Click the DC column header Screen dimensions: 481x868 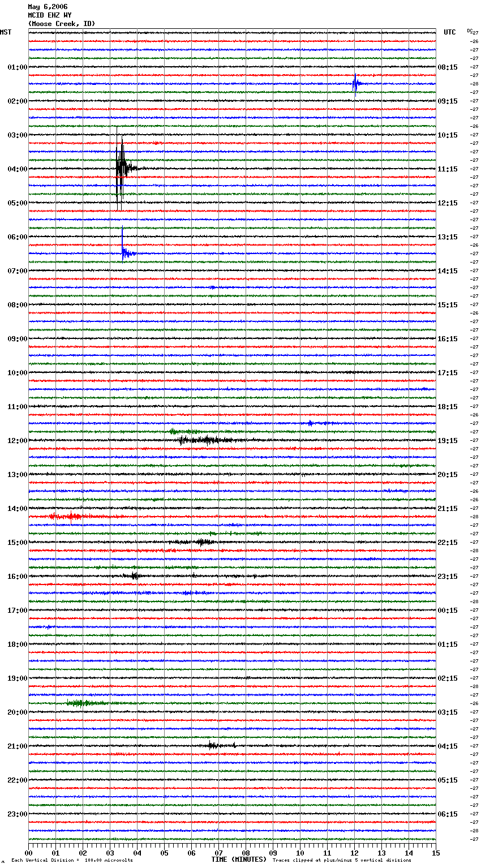(470, 31)
